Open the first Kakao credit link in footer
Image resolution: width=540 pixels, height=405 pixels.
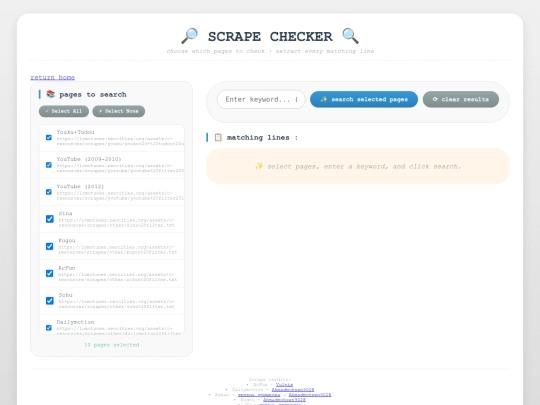[x=259, y=395]
